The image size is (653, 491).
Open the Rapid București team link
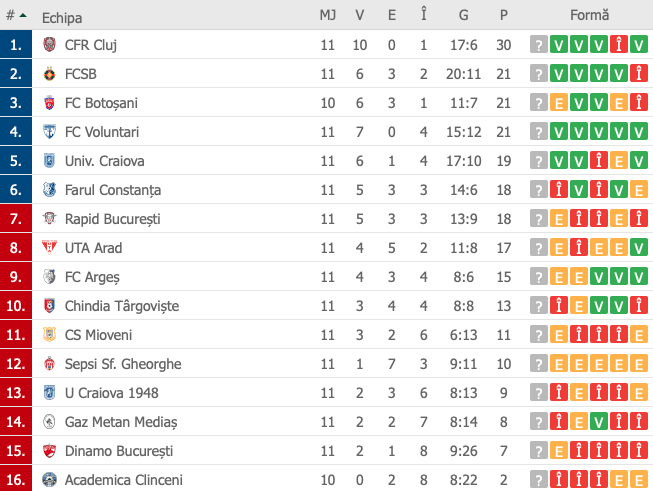[x=112, y=219]
